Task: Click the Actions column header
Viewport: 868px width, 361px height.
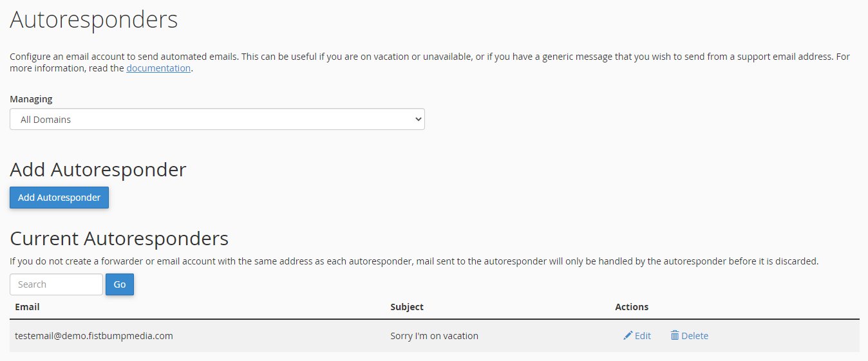Action: (x=631, y=307)
